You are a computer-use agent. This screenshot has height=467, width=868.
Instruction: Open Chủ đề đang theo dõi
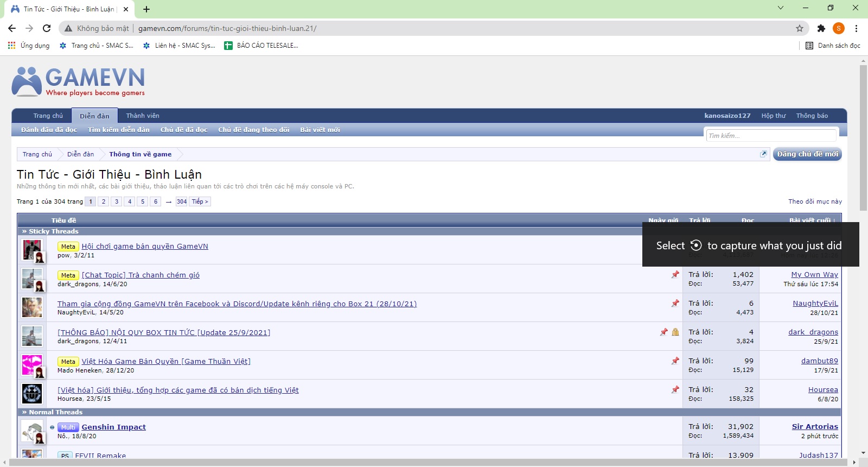click(x=254, y=130)
